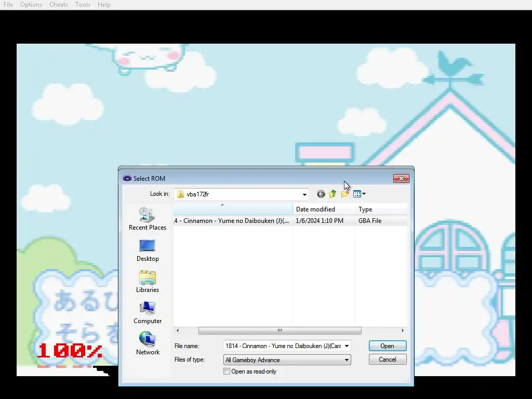This screenshot has height=399, width=532.
Task: Click the scroll right arrow in file list
Action: coord(403,330)
